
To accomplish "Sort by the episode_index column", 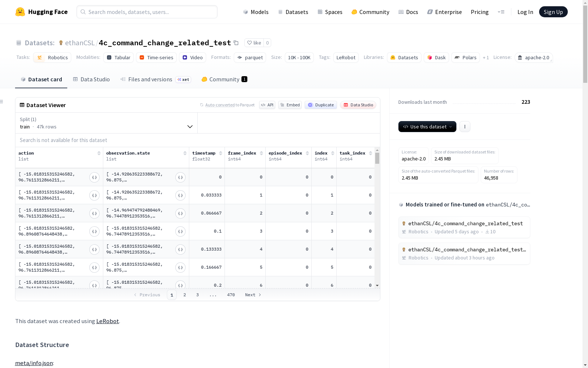I will 307,153.
